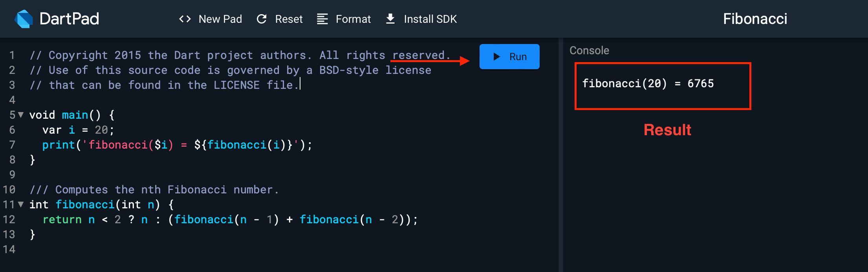This screenshot has height=272, width=868.
Task: Click the play triangle inside Run
Action: tap(496, 57)
